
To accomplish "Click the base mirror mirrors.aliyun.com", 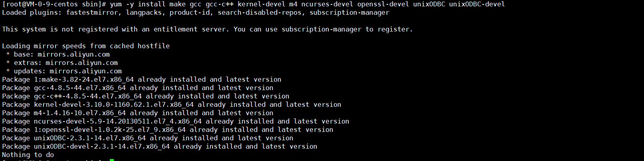I will pyautogui.click(x=73, y=54).
